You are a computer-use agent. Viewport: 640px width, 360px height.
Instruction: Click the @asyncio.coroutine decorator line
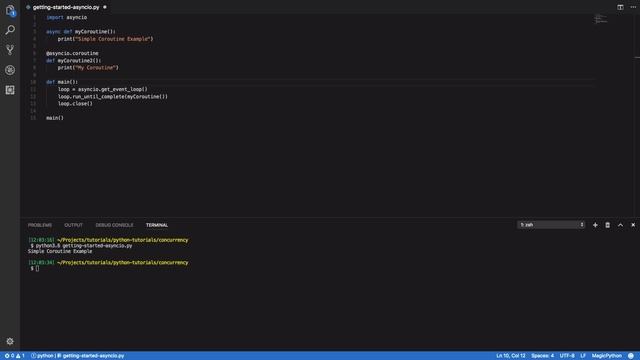[72, 53]
